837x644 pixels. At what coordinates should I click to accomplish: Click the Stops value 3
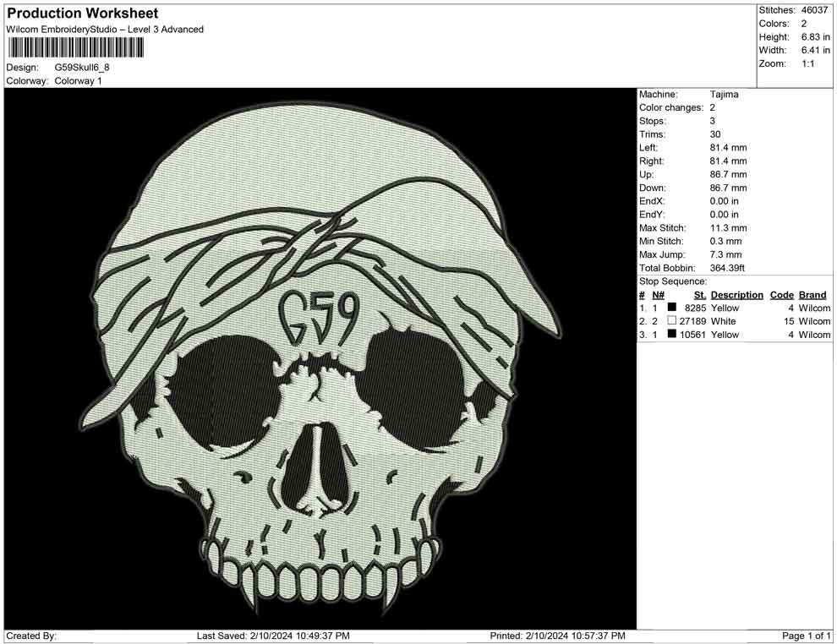coord(712,121)
